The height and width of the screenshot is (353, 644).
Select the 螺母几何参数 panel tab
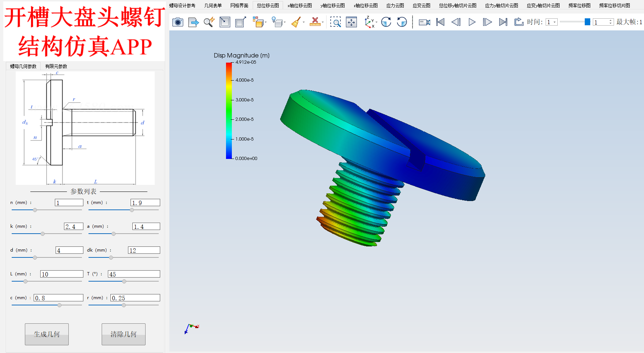click(23, 66)
